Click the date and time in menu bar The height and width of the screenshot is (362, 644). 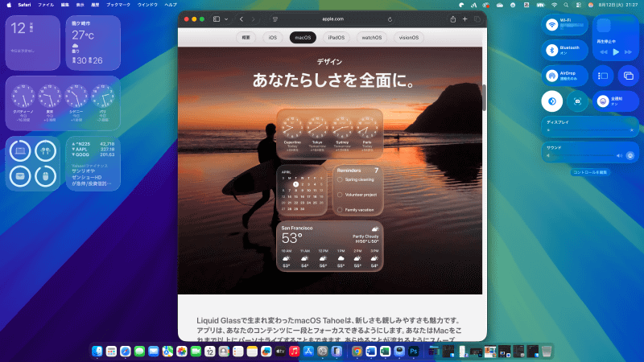pyautogui.click(x=618, y=5)
